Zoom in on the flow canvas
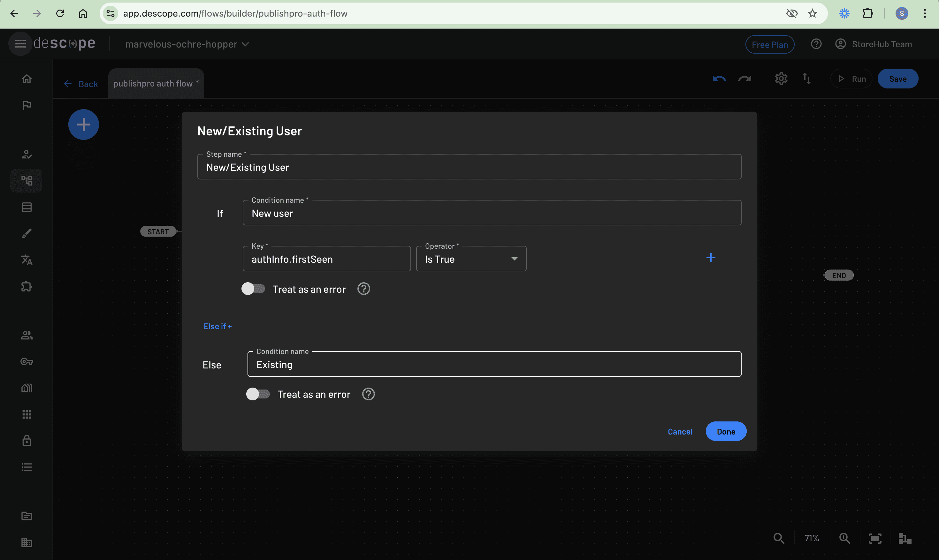Image resolution: width=939 pixels, height=560 pixels. (x=845, y=538)
